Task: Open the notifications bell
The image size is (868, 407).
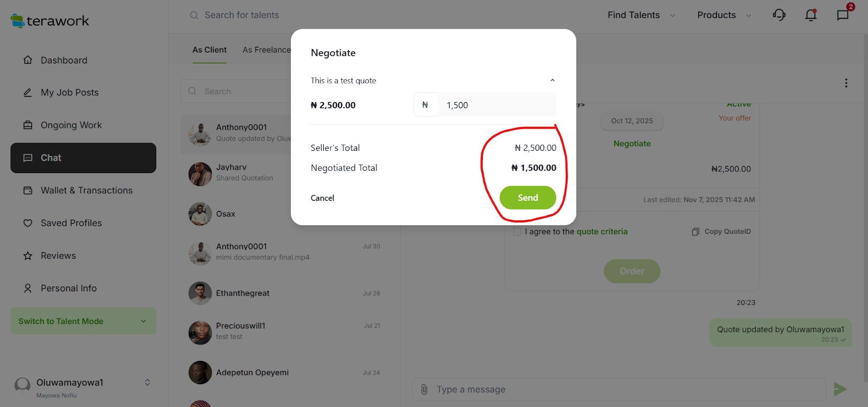Action: pyautogui.click(x=810, y=15)
